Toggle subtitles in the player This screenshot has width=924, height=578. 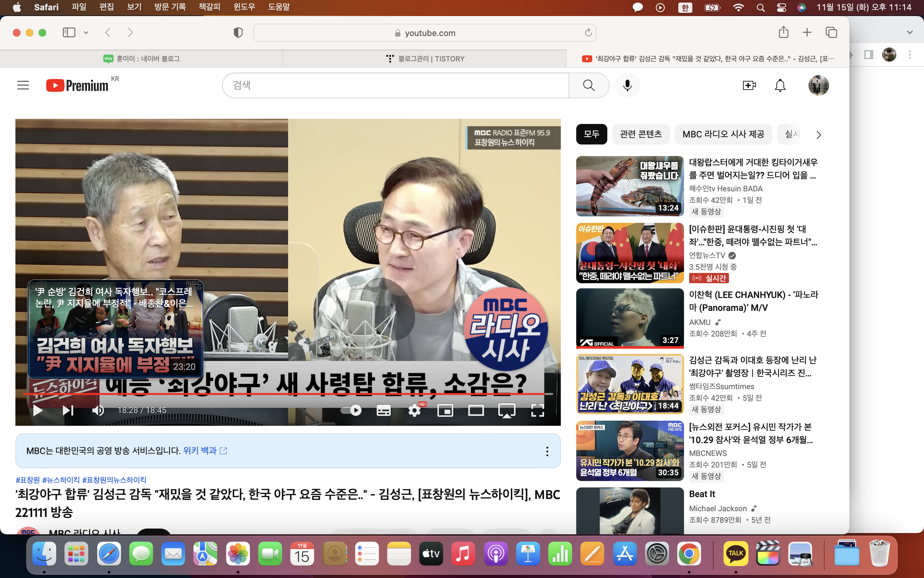pyautogui.click(x=383, y=410)
